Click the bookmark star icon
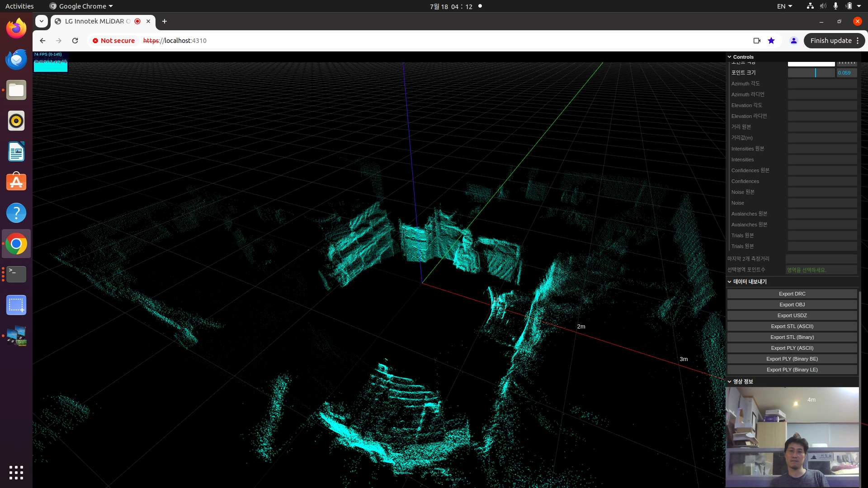The width and height of the screenshot is (868, 488). [x=771, y=41]
